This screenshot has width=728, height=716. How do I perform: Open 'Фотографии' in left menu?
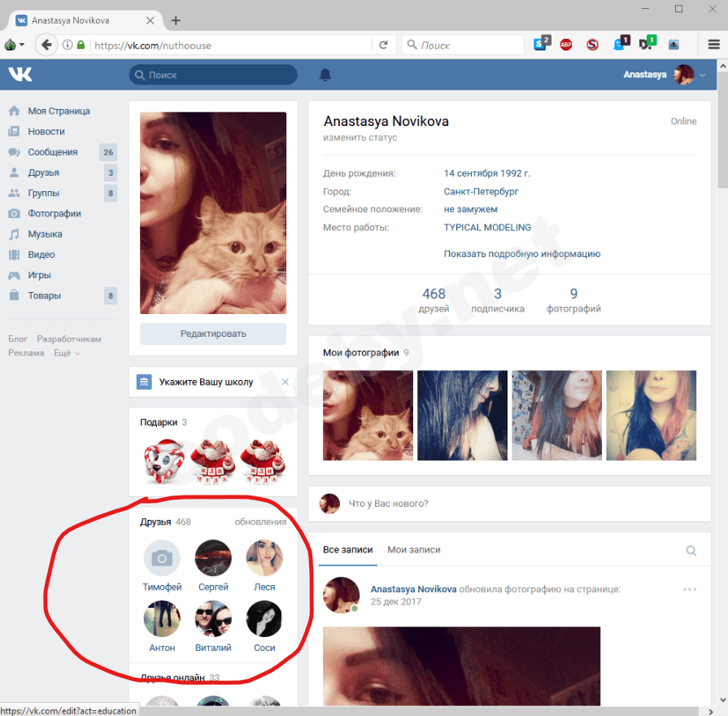pos(54,213)
